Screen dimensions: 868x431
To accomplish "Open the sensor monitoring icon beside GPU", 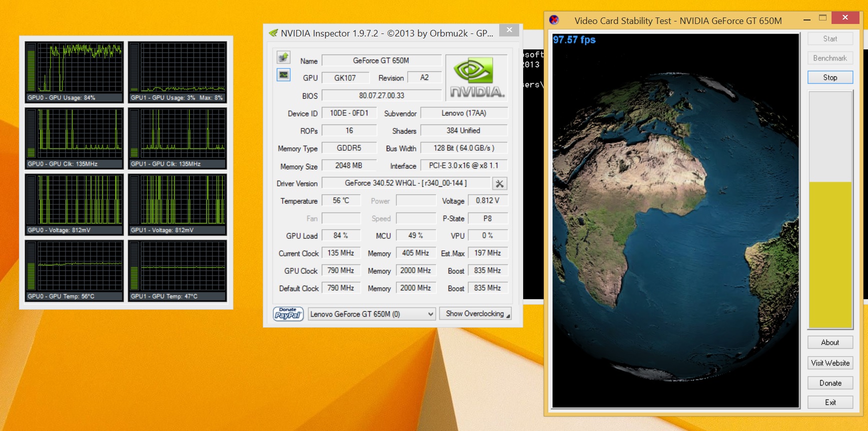I will point(283,75).
